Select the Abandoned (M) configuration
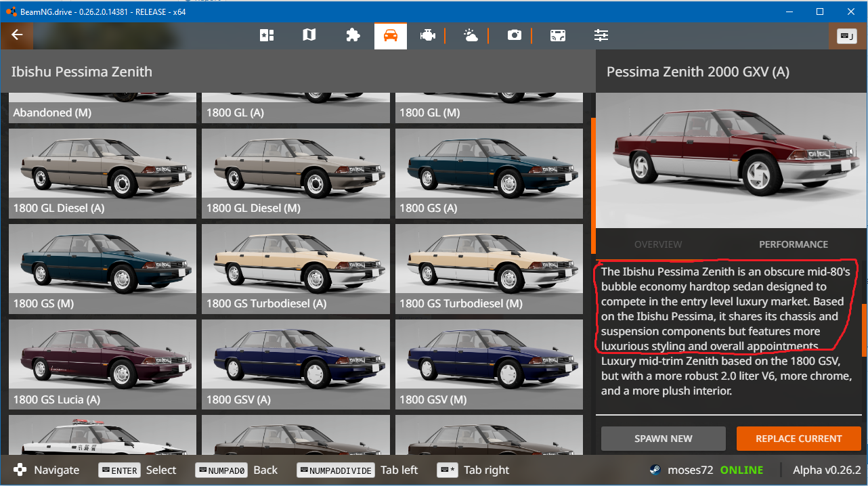This screenshot has height=486, width=868. click(102, 108)
